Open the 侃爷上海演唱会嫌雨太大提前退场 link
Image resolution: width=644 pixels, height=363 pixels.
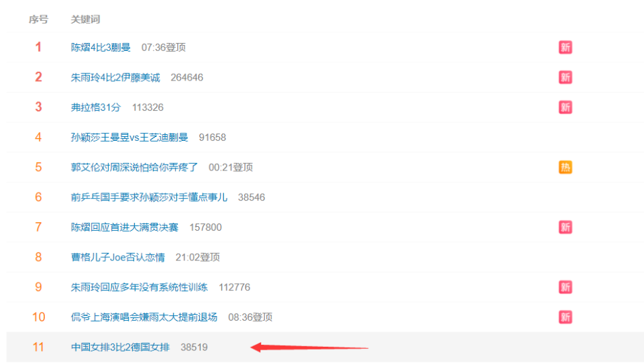click(x=144, y=317)
